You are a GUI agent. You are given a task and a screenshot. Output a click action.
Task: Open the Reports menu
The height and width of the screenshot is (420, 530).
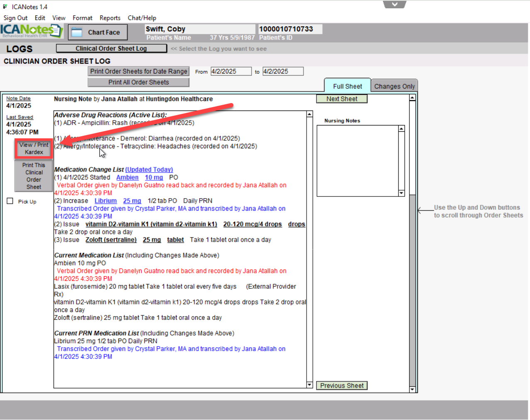[x=110, y=18]
